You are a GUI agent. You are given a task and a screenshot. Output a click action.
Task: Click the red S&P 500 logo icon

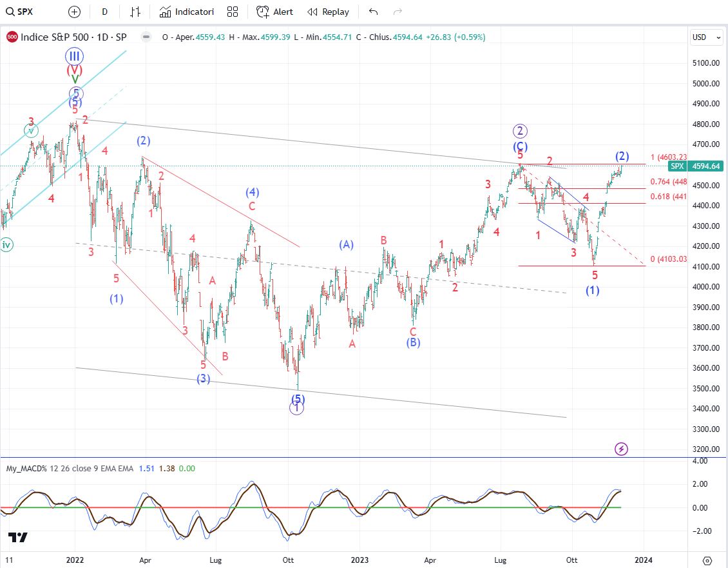[12, 37]
